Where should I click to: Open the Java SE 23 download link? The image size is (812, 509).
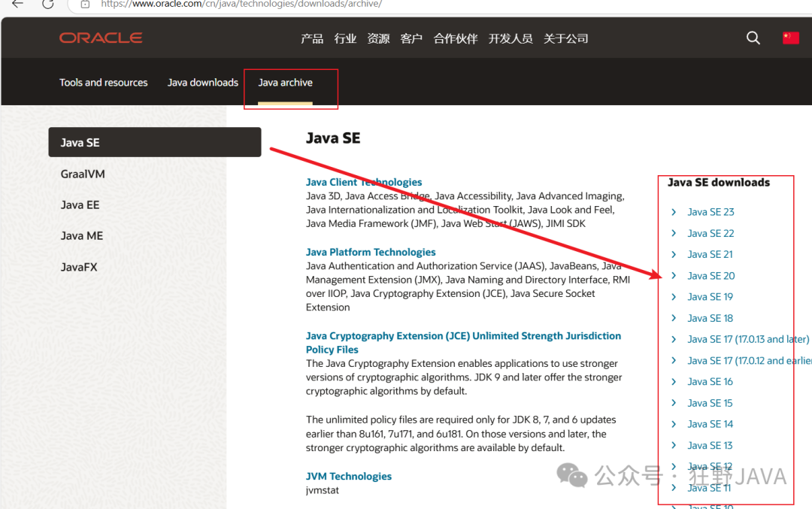(710, 212)
